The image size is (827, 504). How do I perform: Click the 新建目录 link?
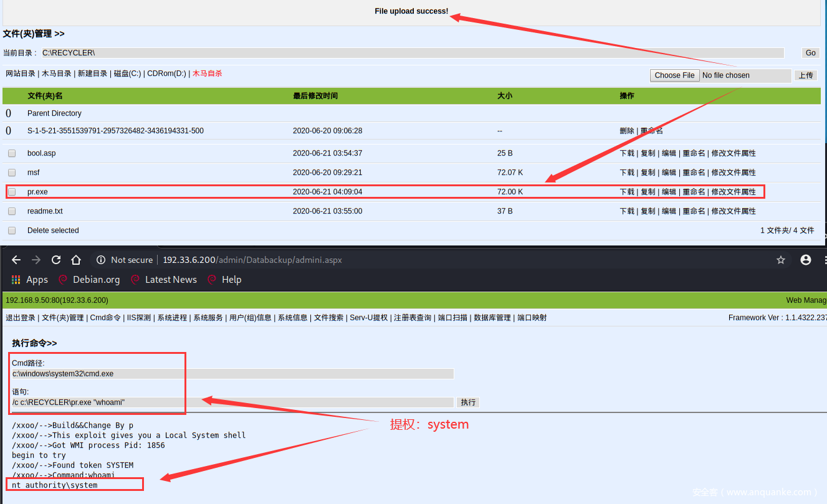pyautogui.click(x=93, y=74)
